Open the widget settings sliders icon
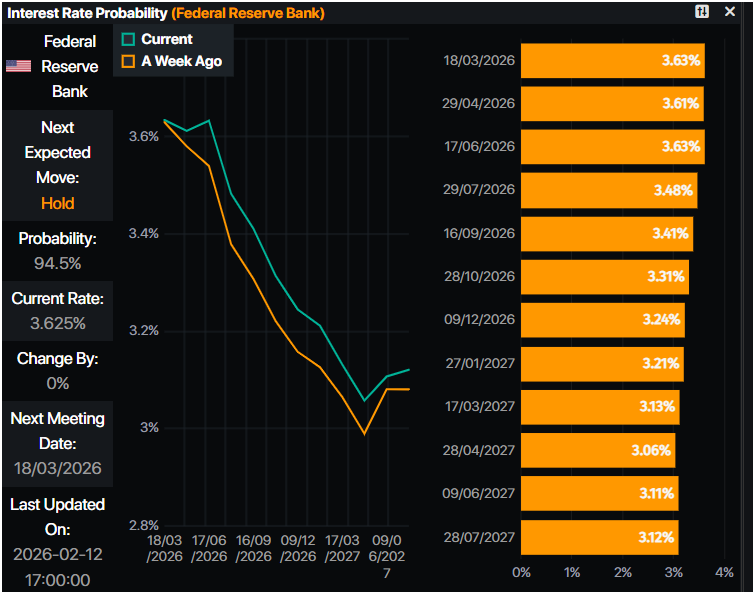The height and width of the screenshot is (594, 755). pyautogui.click(x=702, y=11)
